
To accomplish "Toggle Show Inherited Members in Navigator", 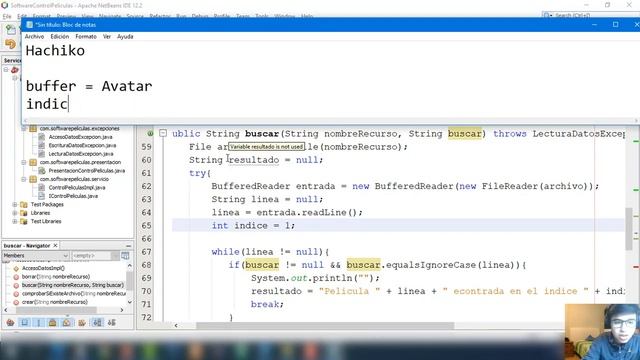I will (10, 323).
